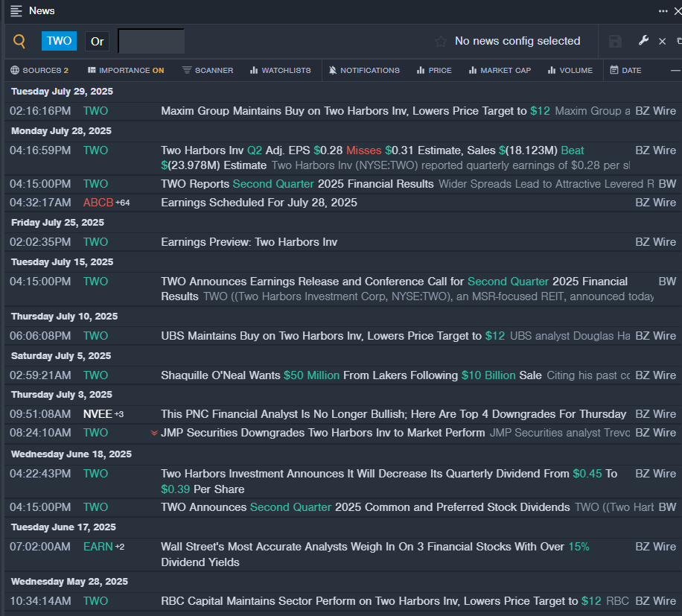Click the TWO ticker on the Maxim Group row
This screenshot has height=616, width=682.
pyautogui.click(x=96, y=111)
